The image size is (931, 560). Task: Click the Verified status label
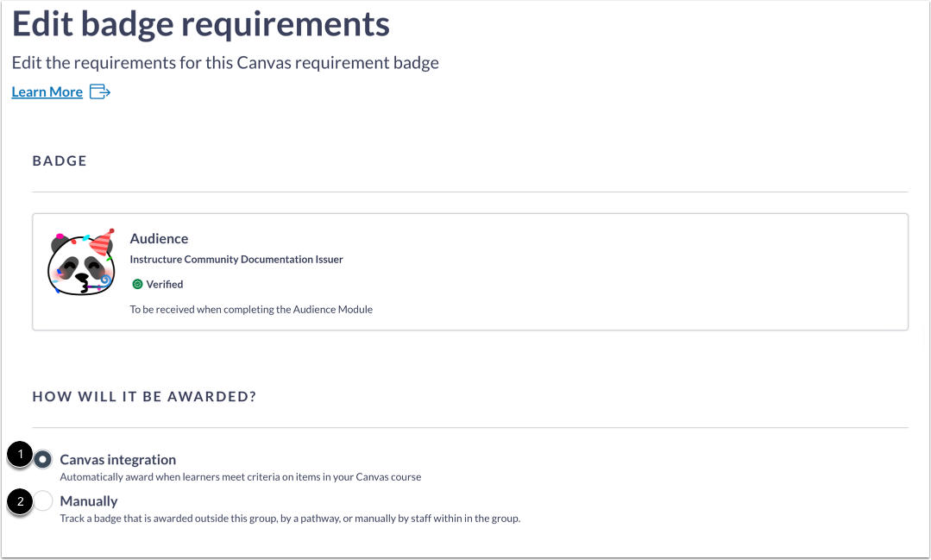coord(163,284)
